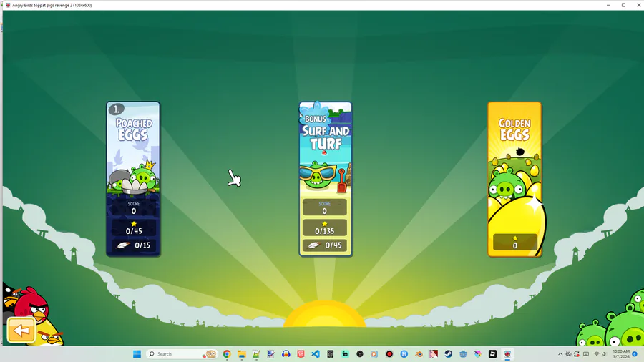Open Steam from the taskbar
Viewport: 644px width, 362px height.
[x=448, y=354]
